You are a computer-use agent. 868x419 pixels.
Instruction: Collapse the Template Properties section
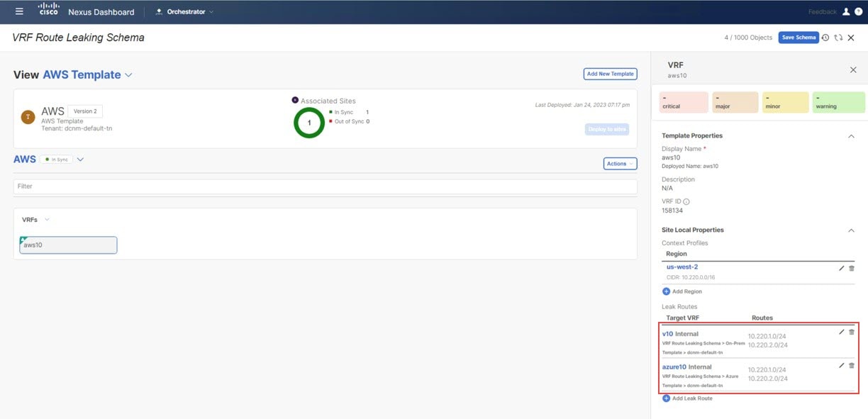852,136
